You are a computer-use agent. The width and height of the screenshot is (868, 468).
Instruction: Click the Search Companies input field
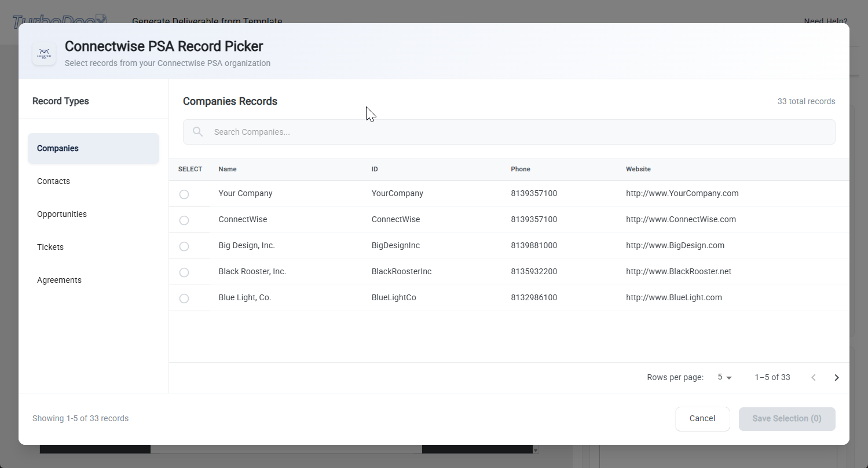(x=509, y=132)
